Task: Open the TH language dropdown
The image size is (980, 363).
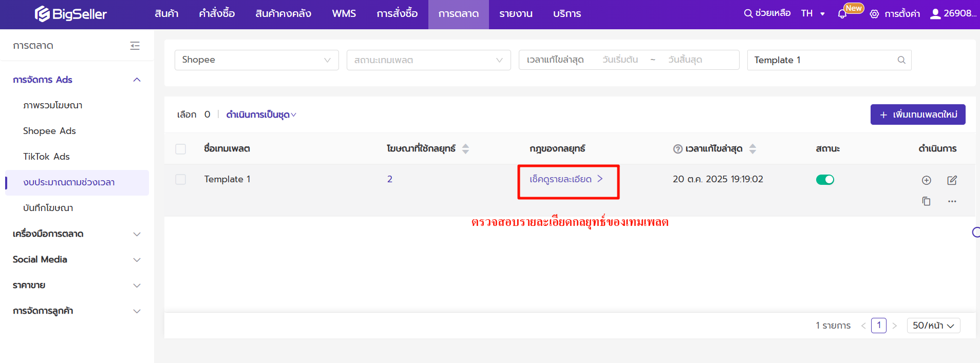Action: click(813, 13)
